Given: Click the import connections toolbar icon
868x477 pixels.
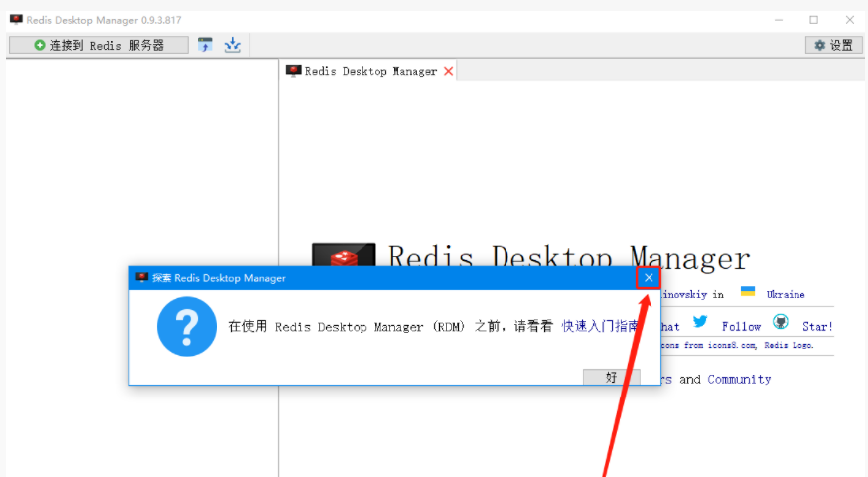Looking at the screenshot, I should point(205,45).
